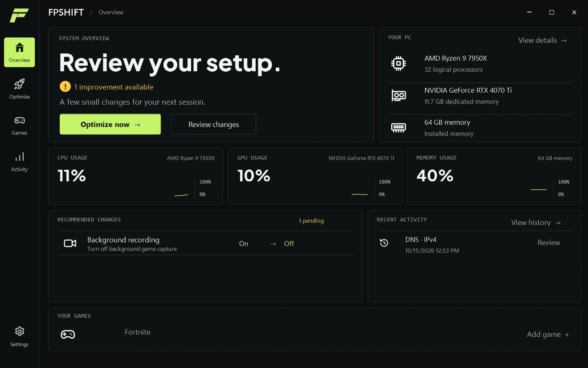Click Review for the DNS activity
The height and width of the screenshot is (368, 588).
pos(549,243)
